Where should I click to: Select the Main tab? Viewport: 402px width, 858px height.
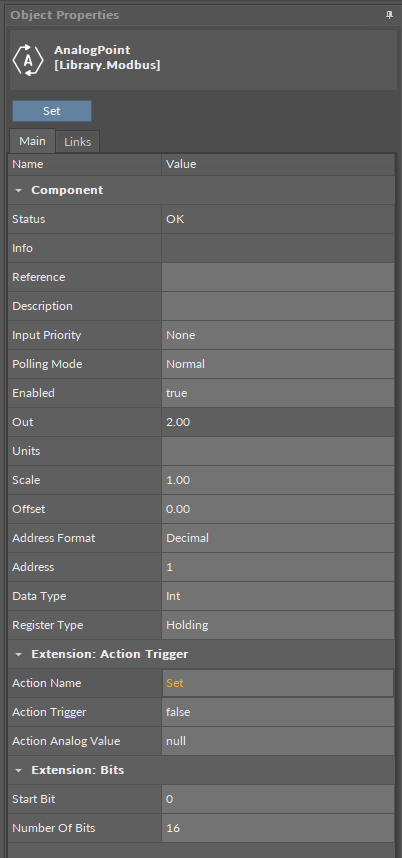click(32, 141)
